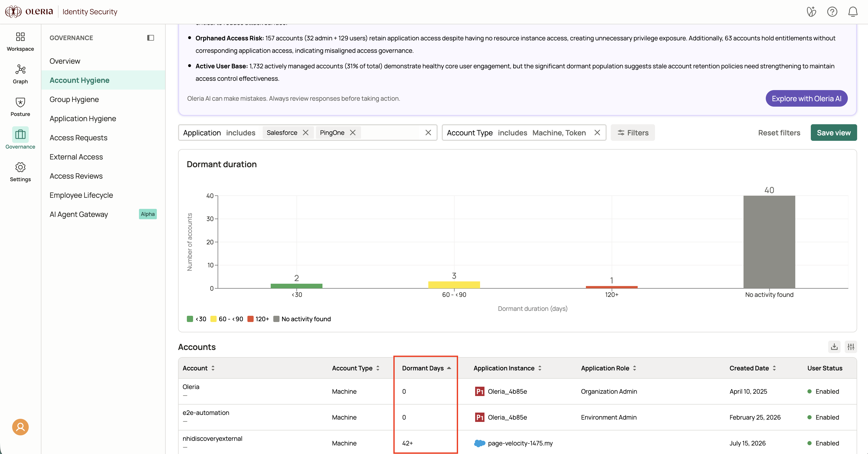Click Salesforce icon beside page-velocity-1475.my
868x454 pixels.
(480, 443)
